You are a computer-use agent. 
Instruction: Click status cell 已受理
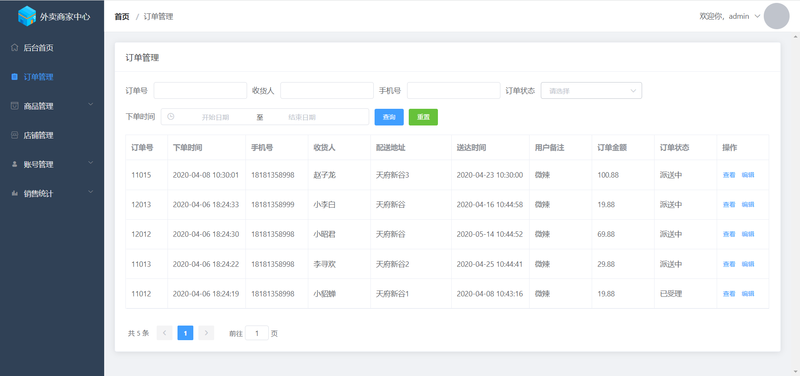click(x=671, y=294)
